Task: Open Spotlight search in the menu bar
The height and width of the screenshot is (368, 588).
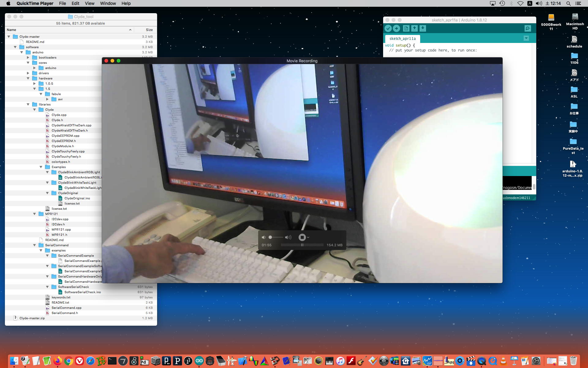Action: (568, 3)
